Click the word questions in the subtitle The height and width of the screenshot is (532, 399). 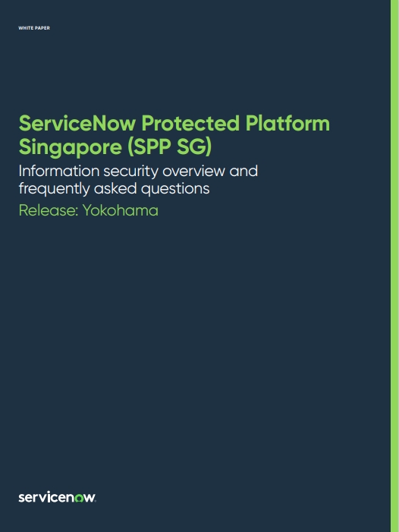175,189
